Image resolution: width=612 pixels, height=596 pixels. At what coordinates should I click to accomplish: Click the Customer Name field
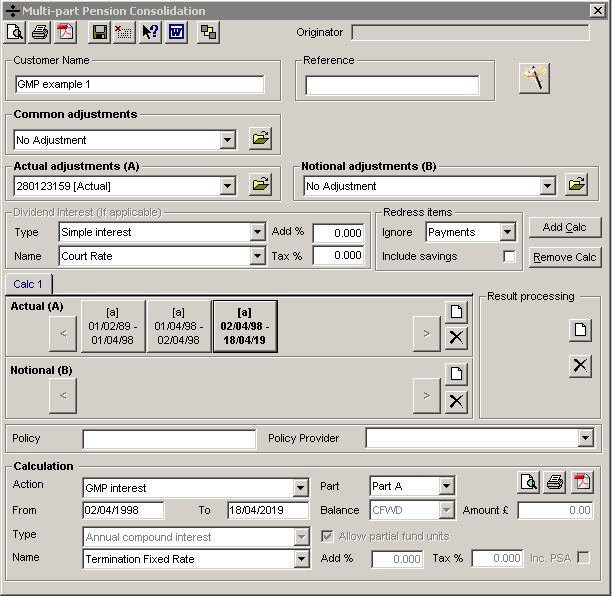140,84
